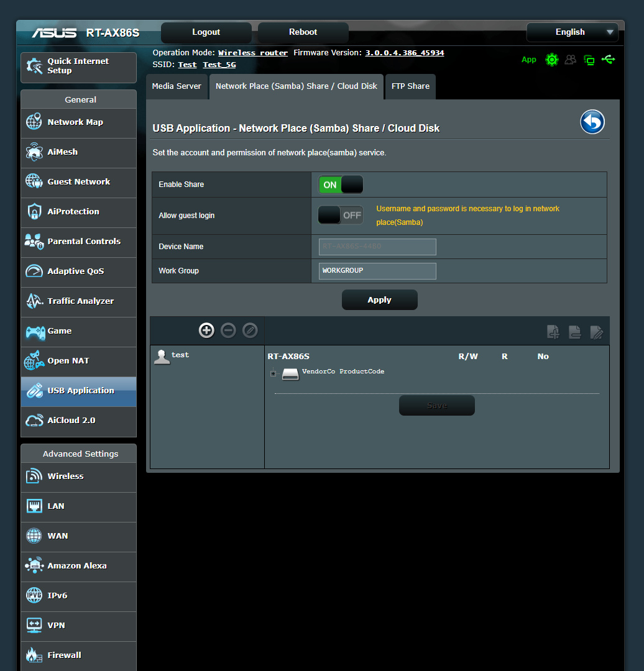Viewport: 644px width, 671px height.
Task: Click the add folder icon
Action: [x=553, y=332]
